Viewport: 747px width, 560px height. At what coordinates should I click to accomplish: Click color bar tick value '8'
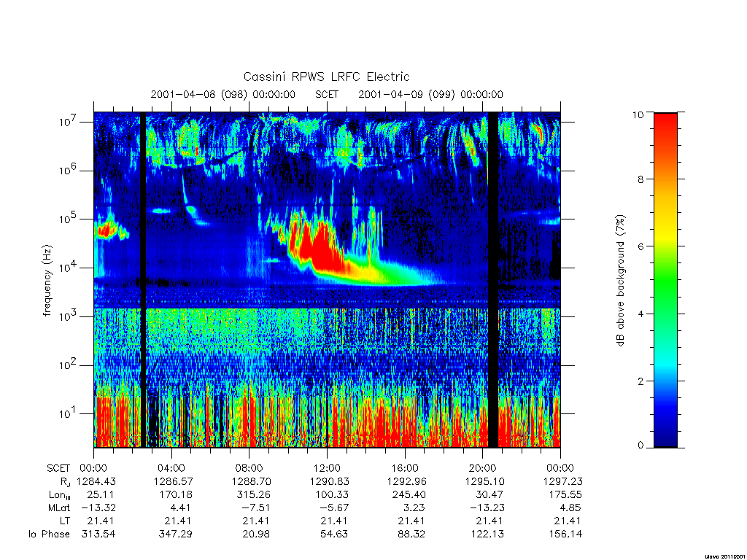(640, 179)
